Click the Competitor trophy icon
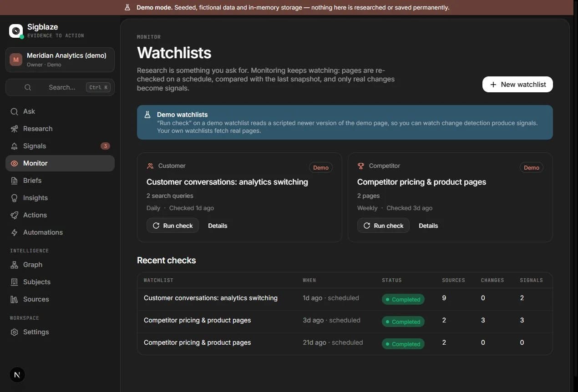 click(x=361, y=166)
